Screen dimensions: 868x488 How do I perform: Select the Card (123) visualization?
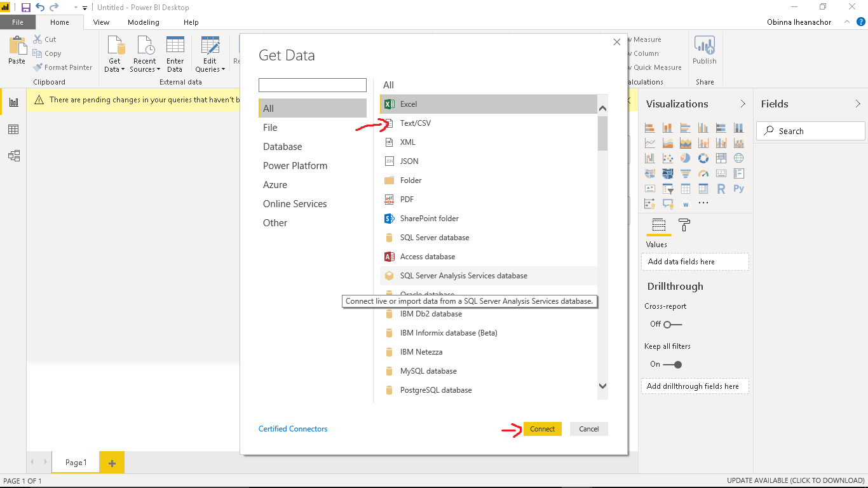click(x=721, y=173)
